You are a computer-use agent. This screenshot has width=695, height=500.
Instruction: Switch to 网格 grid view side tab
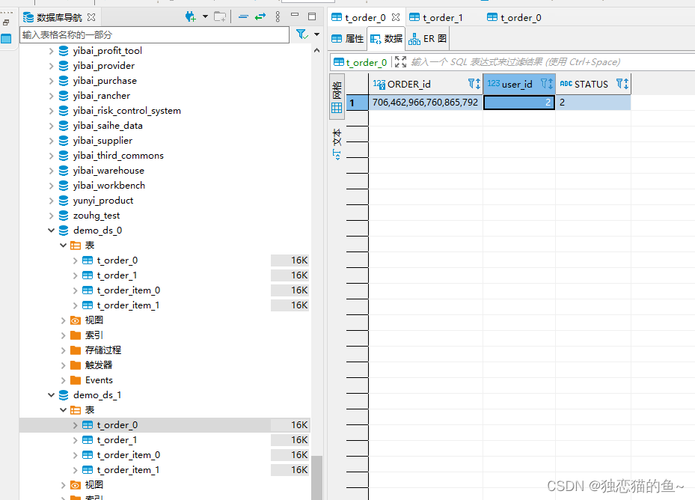click(337, 96)
